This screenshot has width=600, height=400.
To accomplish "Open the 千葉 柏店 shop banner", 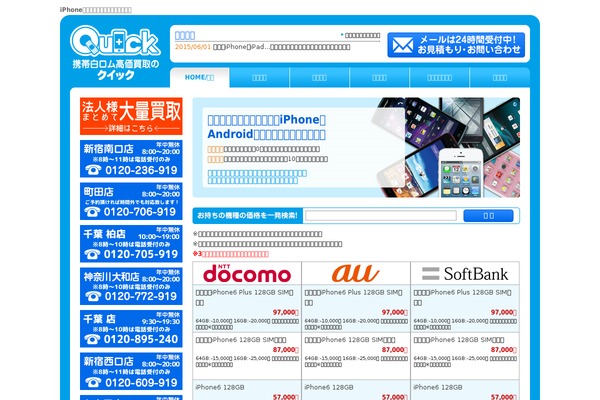I will click(131, 243).
